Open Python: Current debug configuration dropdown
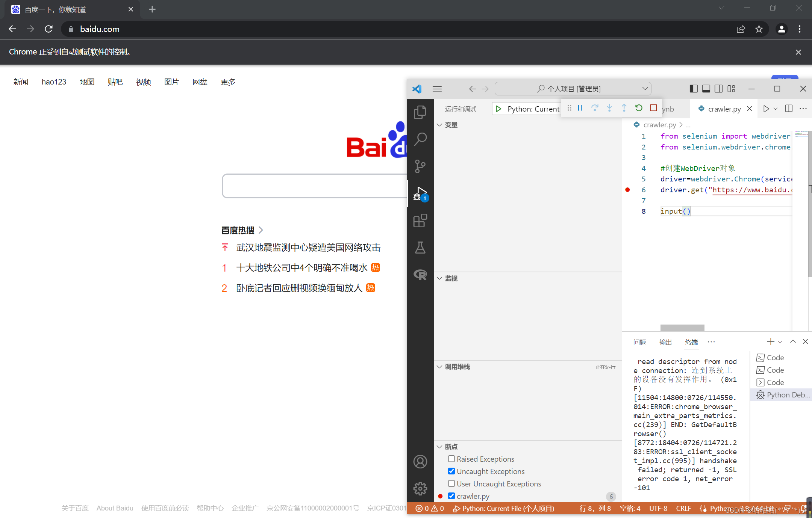812x518 pixels. click(533, 109)
